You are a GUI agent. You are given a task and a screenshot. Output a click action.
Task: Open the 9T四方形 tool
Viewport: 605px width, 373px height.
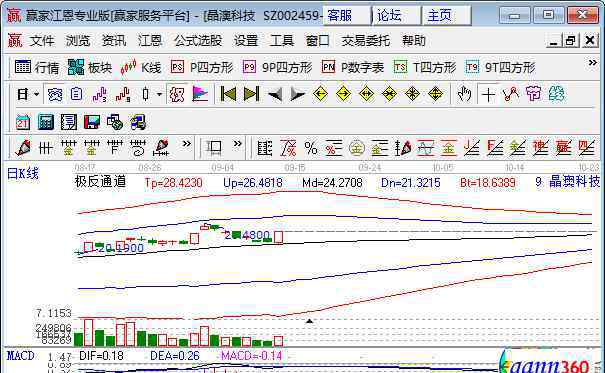(x=500, y=68)
